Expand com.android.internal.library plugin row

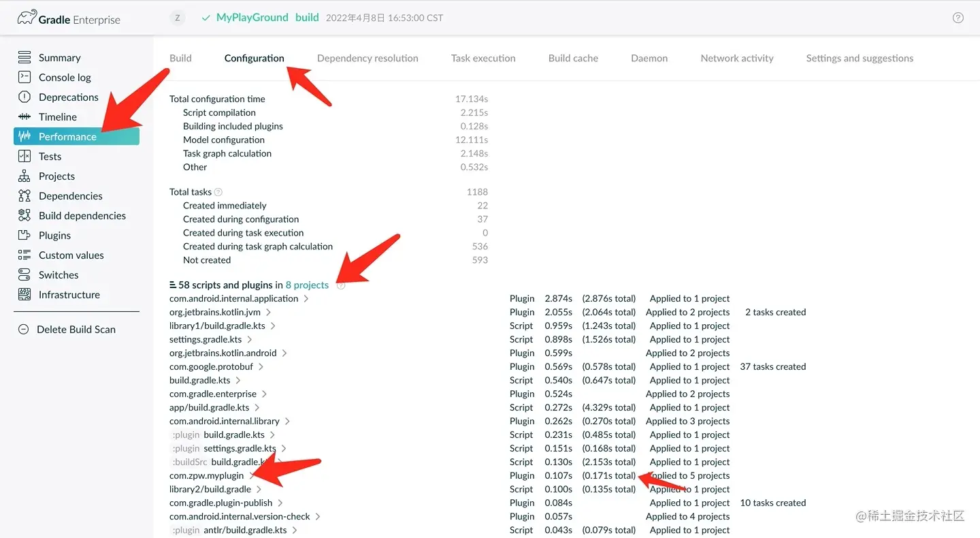click(287, 421)
